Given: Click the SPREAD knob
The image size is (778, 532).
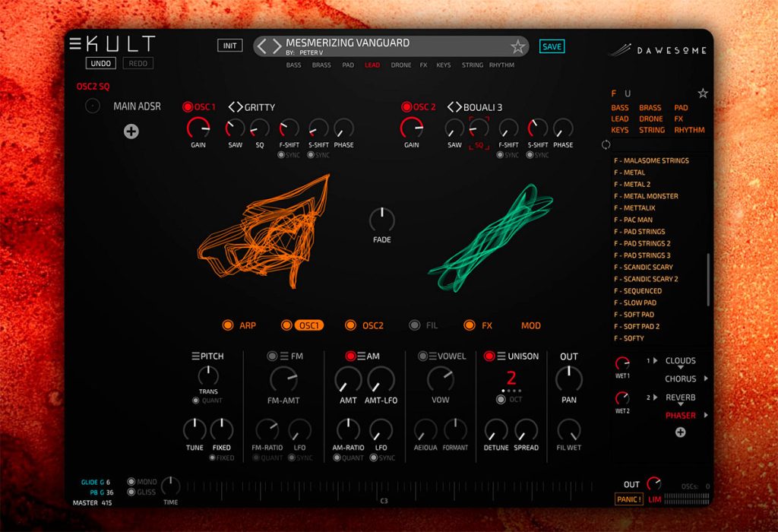Looking at the screenshot, I should (x=526, y=429).
